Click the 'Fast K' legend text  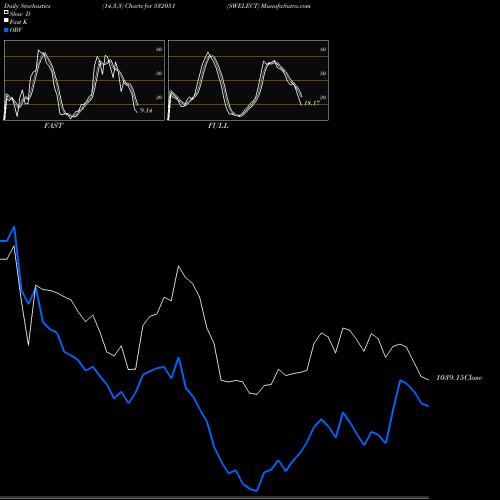(19, 22)
